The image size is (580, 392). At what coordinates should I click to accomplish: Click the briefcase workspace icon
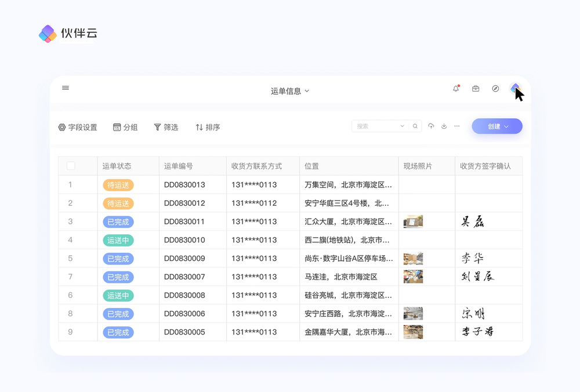click(x=476, y=89)
